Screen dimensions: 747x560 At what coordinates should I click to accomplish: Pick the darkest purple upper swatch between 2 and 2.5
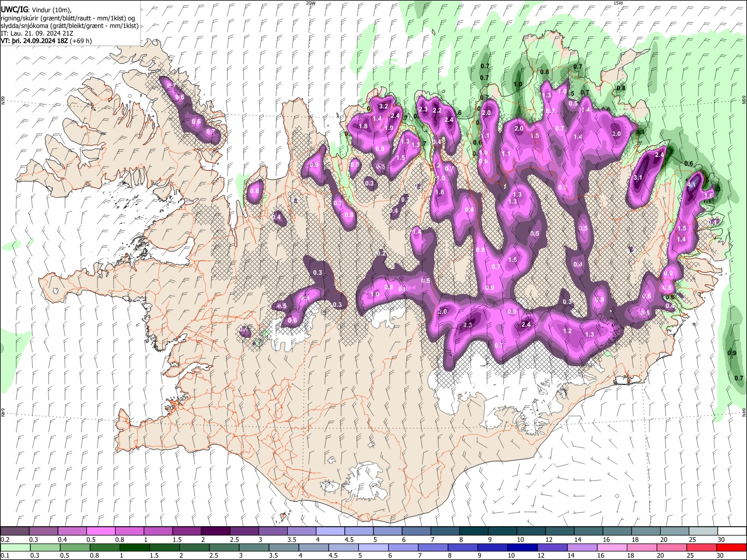point(215,531)
